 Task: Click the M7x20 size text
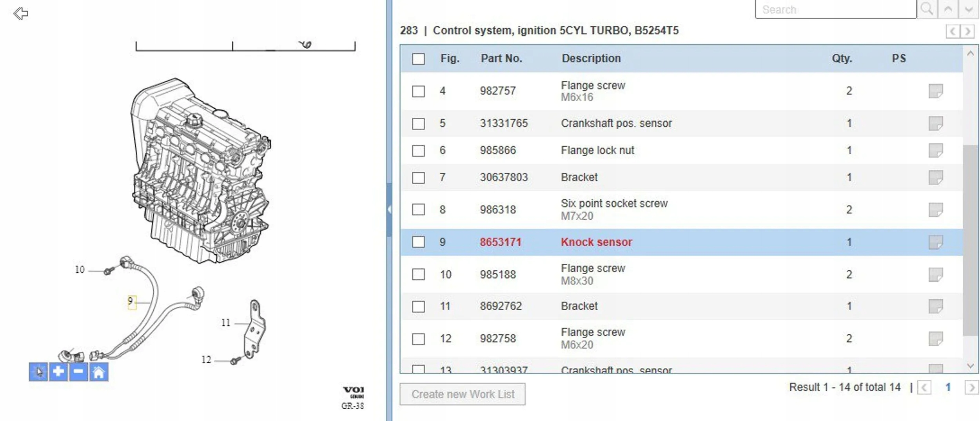point(577,216)
